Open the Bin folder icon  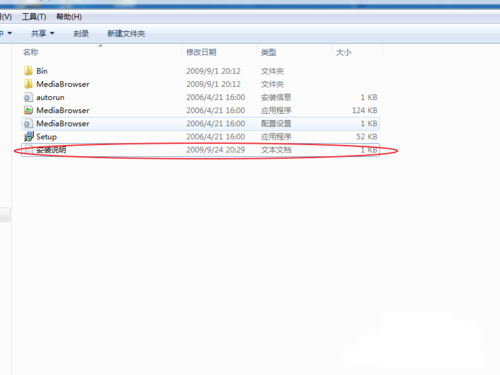[x=28, y=71]
